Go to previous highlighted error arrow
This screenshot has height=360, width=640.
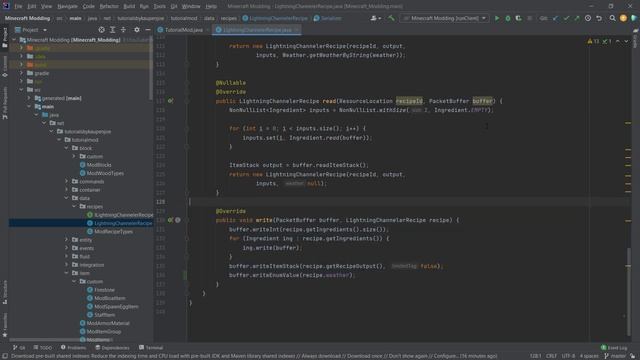tap(618, 41)
